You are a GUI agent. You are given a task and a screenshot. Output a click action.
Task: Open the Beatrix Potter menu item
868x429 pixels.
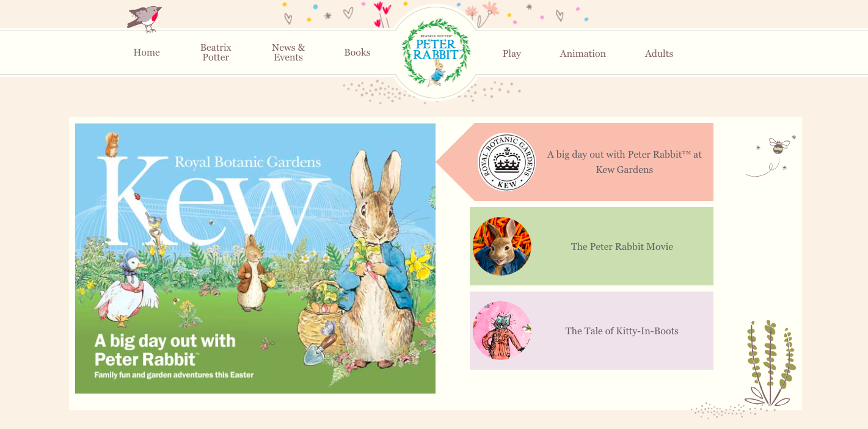coord(216,53)
